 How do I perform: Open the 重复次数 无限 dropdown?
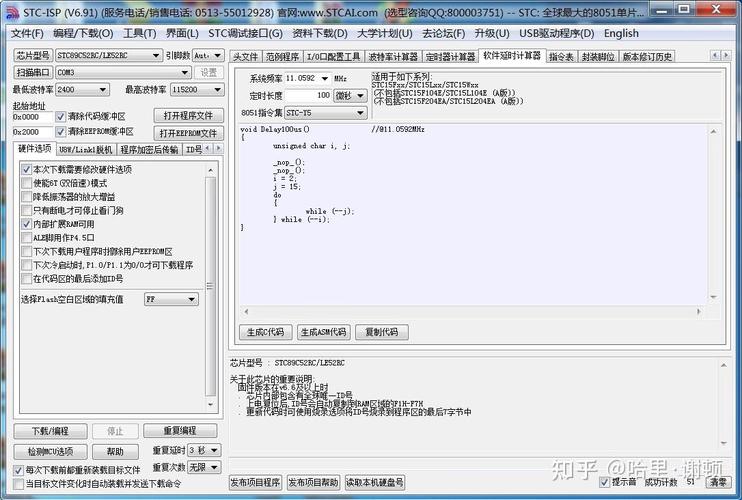click(x=204, y=467)
